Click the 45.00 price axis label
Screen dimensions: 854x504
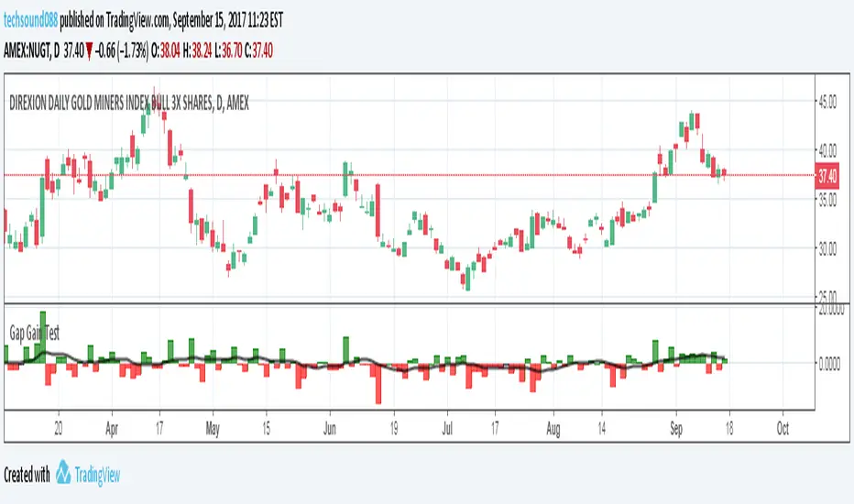tap(827, 102)
